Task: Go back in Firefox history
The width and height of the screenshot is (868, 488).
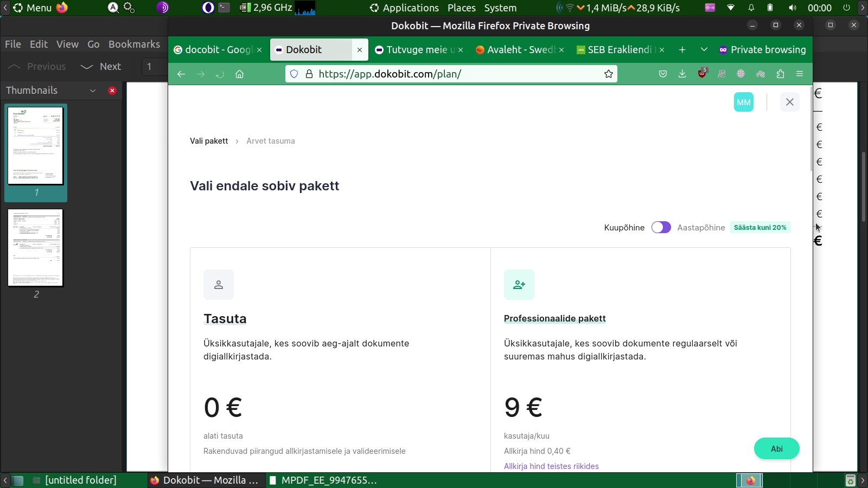Action: (x=181, y=74)
